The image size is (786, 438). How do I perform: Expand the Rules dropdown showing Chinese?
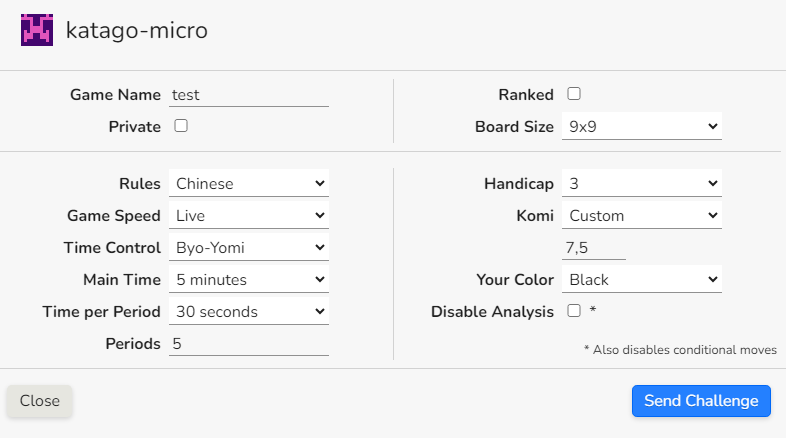(249, 184)
